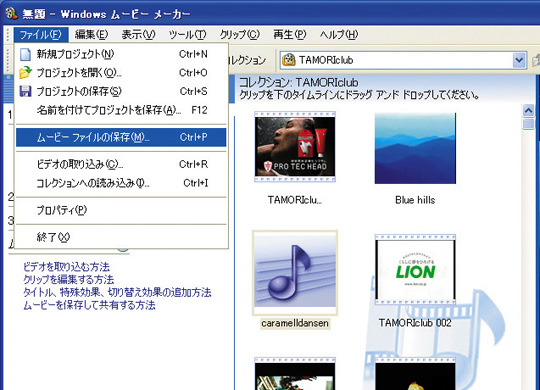Open ムービーを保存して共有する方法 link

click(x=89, y=305)
